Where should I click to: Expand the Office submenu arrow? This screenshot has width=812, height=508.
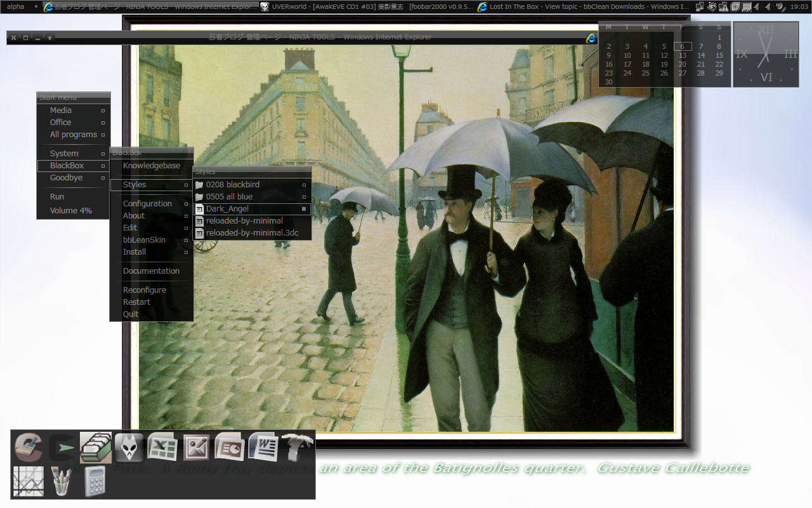pos(103,123)
